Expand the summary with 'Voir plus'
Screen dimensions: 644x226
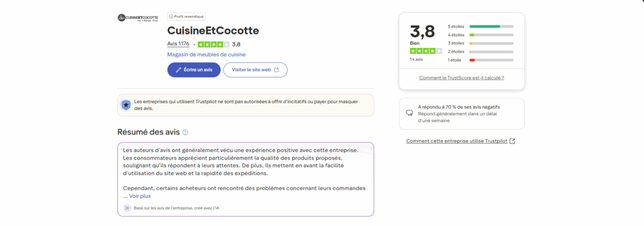[140, 196]
